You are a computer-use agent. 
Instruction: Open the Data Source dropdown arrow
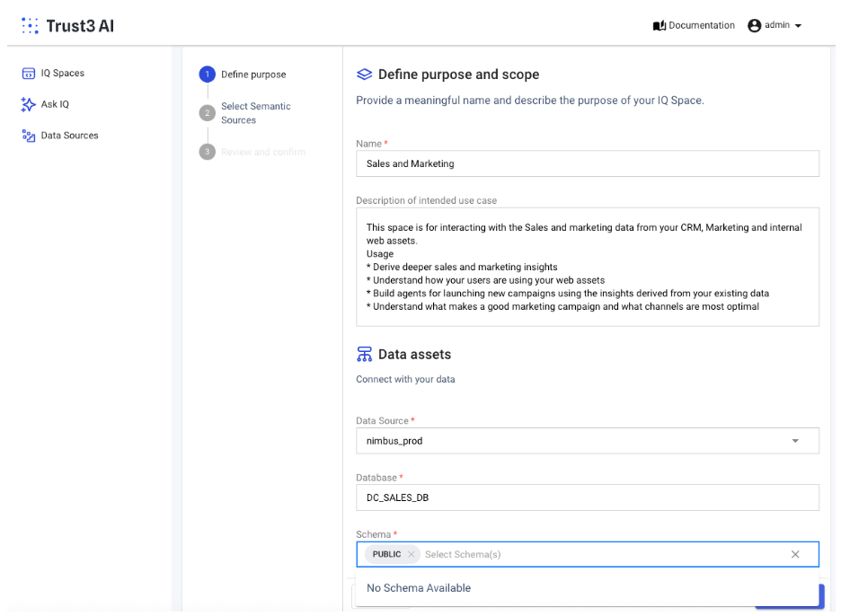[794, 441]
